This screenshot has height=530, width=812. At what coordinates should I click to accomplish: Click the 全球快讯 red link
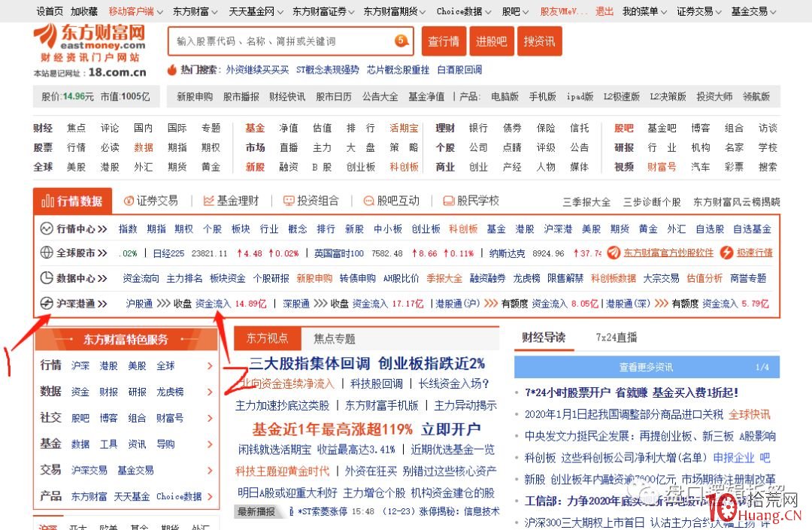tap(750, 414)
